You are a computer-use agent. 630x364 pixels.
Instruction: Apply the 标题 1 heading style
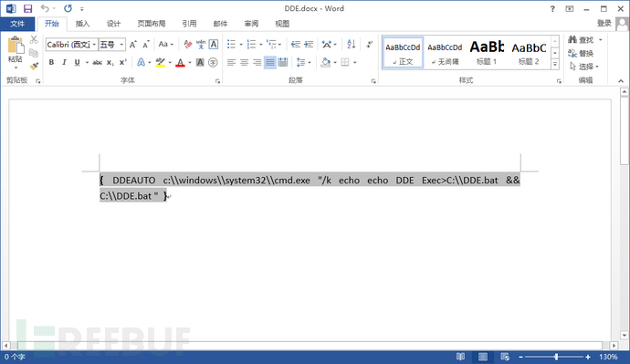click(487, 52)
